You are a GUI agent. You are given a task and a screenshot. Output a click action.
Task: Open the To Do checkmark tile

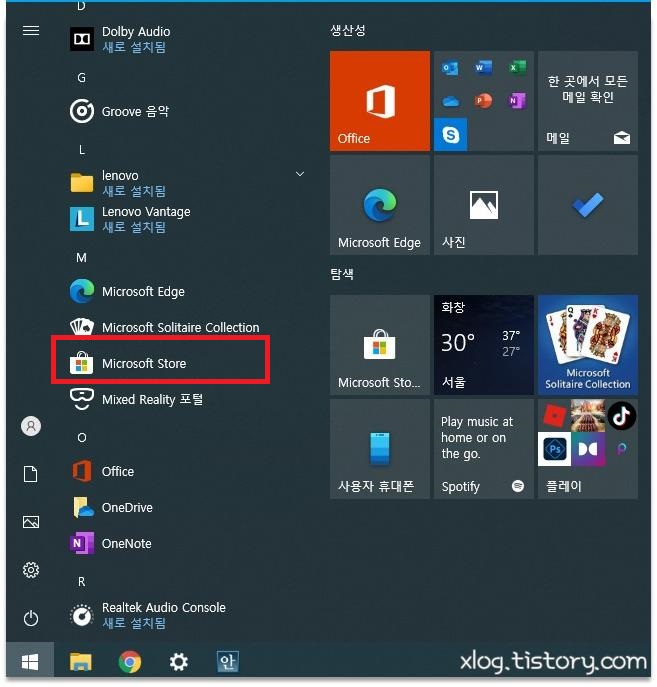point(588,205)
